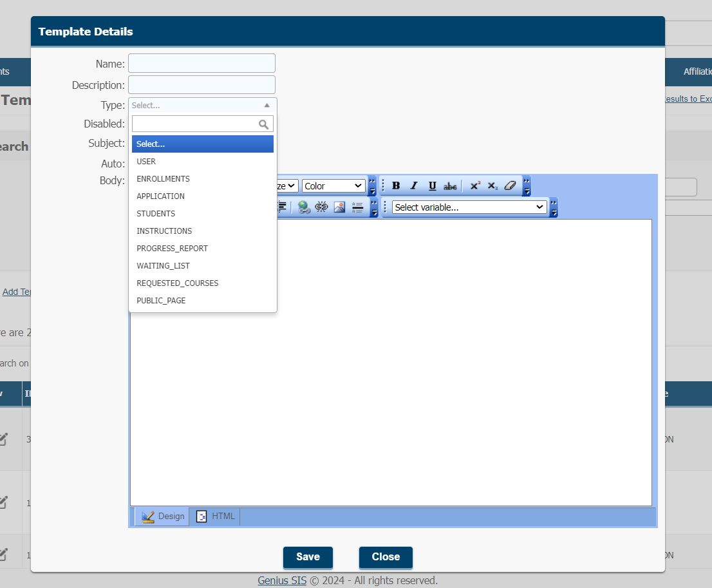Viewport: 712px width, 588px height.
Task: Open the Color dropdown
Action: 333,186
